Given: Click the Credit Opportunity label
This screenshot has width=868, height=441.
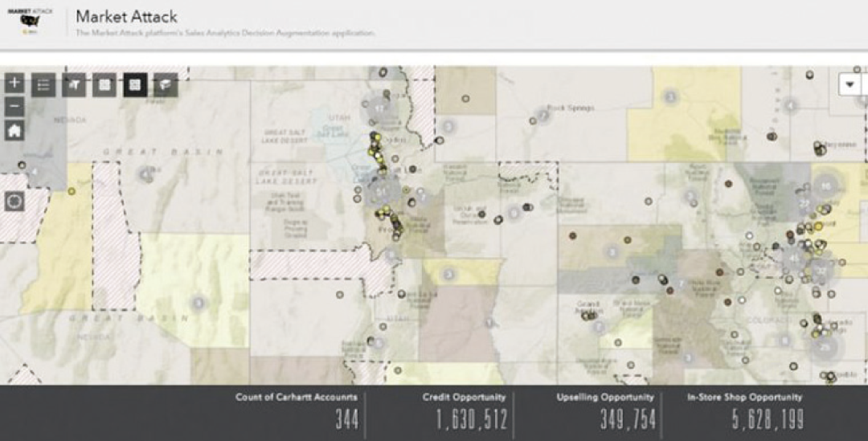Looking at the screenshot, I should (x=464, y=397).
